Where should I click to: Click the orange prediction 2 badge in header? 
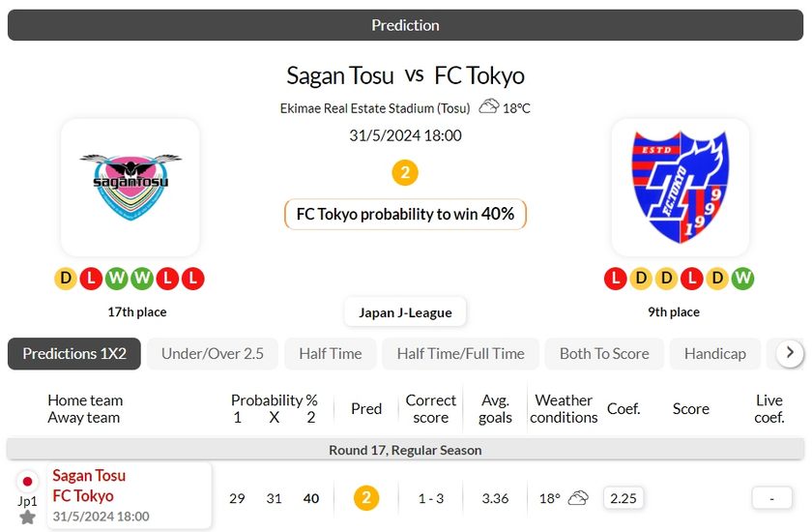pos(405,173)
